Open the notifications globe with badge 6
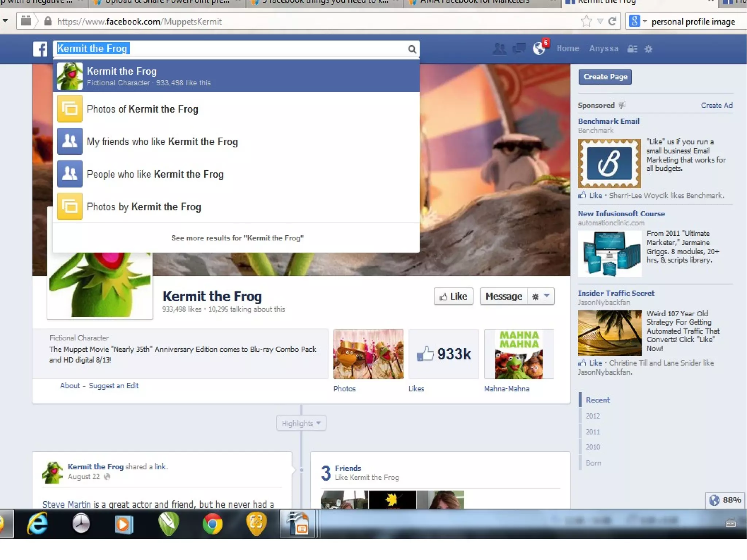Image resolution: width=747 pixels, height=560 pixels. [x=539, y=48]
